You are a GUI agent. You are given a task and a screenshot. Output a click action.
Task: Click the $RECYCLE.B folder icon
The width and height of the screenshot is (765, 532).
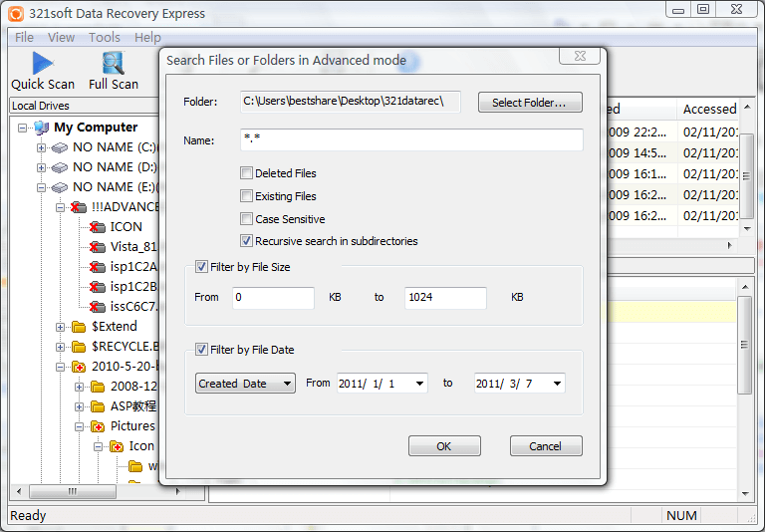coord(79,347)
